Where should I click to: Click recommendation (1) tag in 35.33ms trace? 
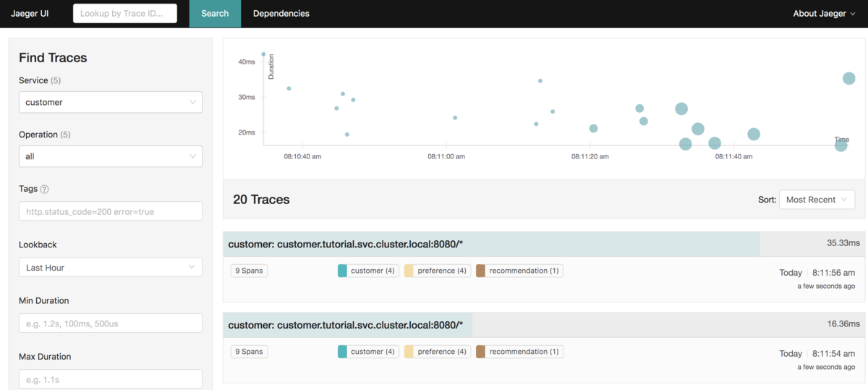(519, 271)
